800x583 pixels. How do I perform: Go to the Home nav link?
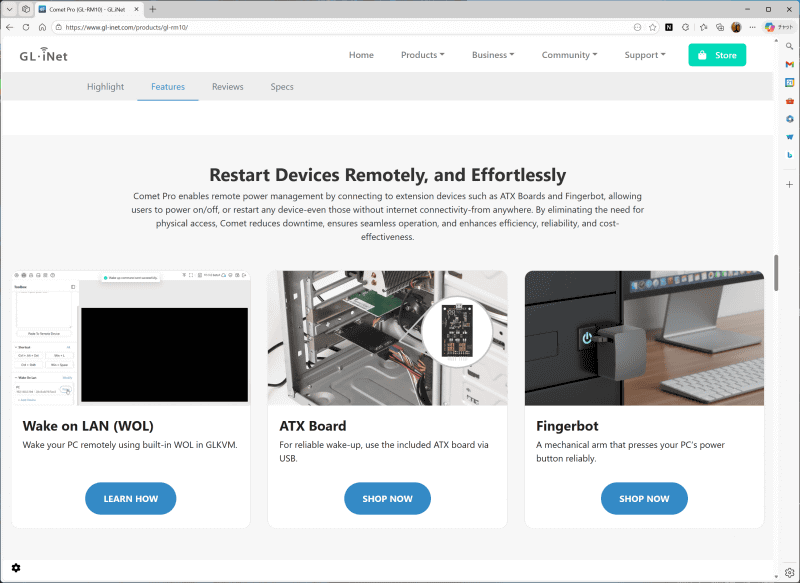click(x=361, y=55)
